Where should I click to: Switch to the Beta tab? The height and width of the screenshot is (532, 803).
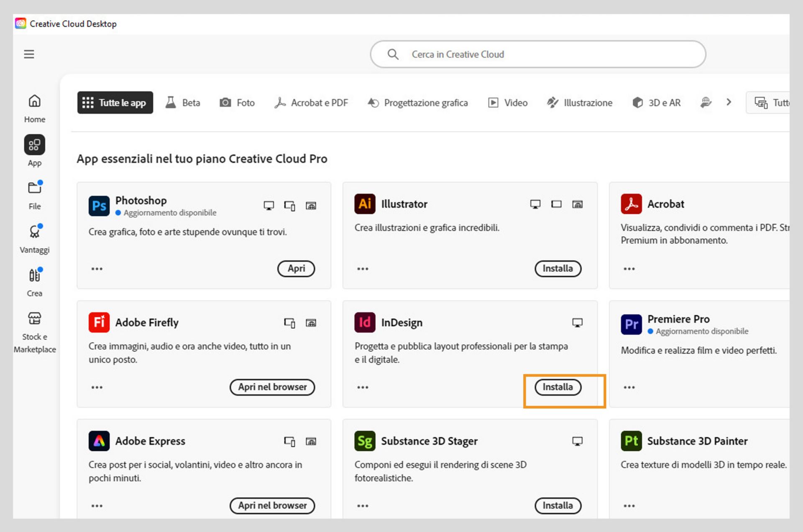pos(183,102)
